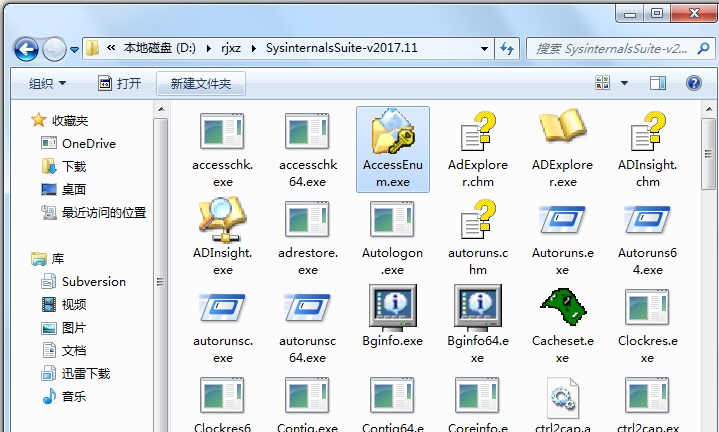The image size is (719, 432).
Task: Select the ADInsight.exe magnifier icon
Action: click(222, 219)
